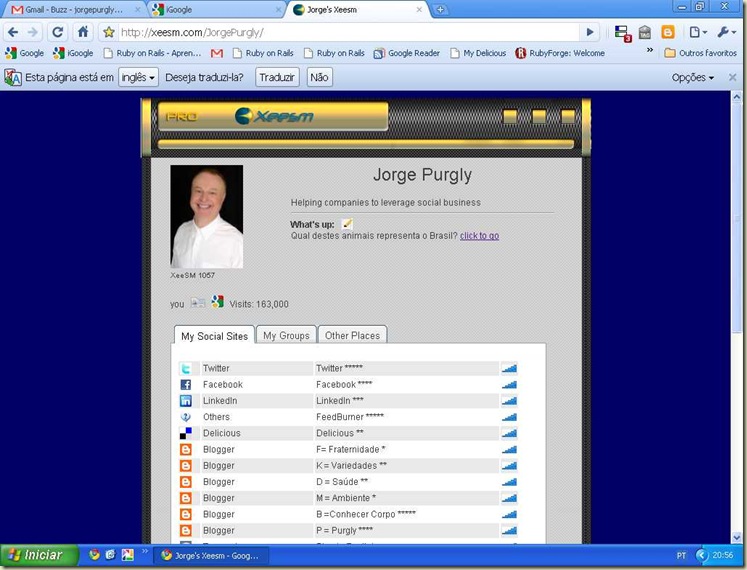Go back using the browser back arrow

pyautogui.click(x=13, y=32)
